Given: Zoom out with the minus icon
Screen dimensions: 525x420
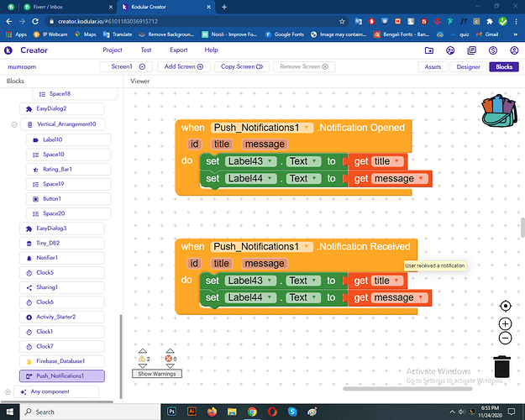Looking at the screenshot, I should [x=505, y=339].
